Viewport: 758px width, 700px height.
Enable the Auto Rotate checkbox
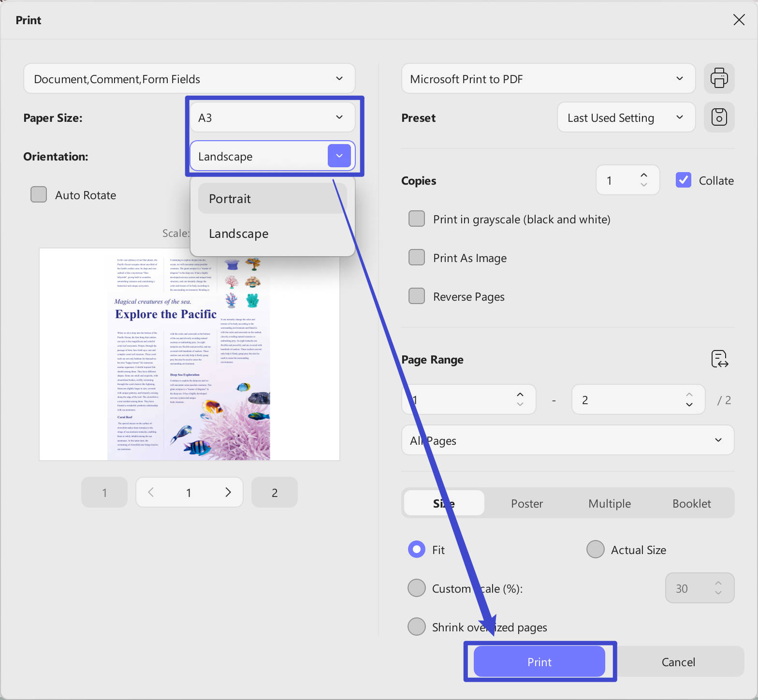(x=39, y=195)
